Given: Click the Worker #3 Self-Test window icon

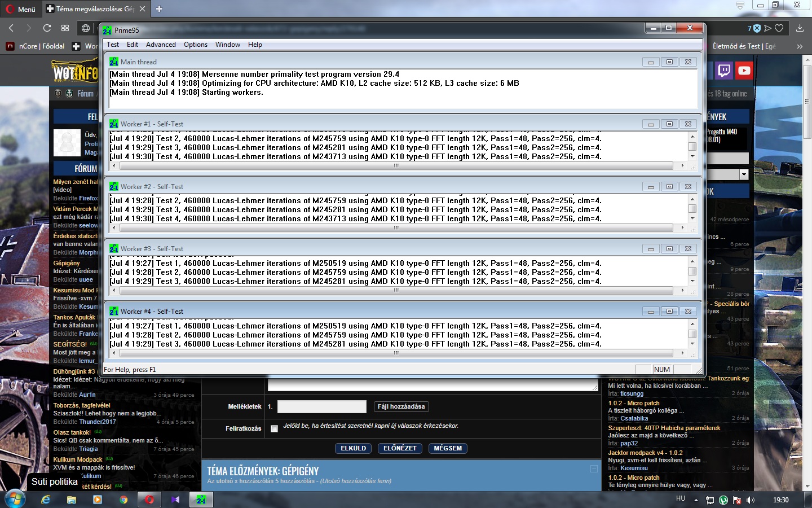Looking at the screenshot, I should coord(114,248).
